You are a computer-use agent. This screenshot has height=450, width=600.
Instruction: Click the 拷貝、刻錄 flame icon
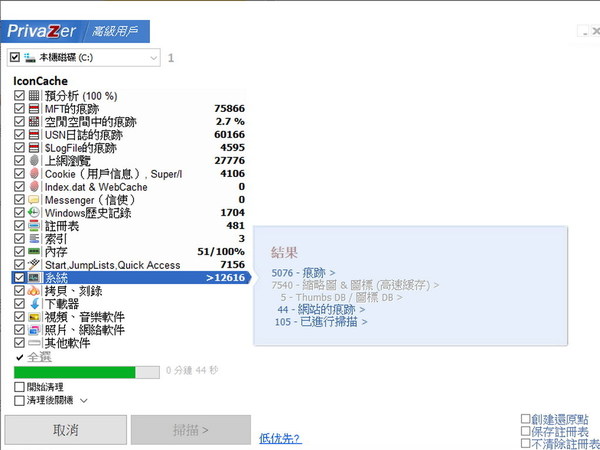pos(34,291)
